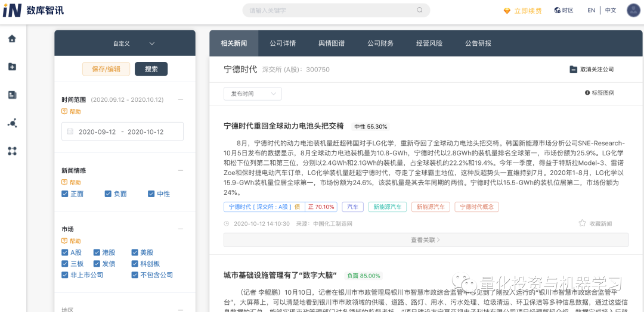
Task: Click the search magnifier icon
Action: pyautogui.click(x=419, y=10)
